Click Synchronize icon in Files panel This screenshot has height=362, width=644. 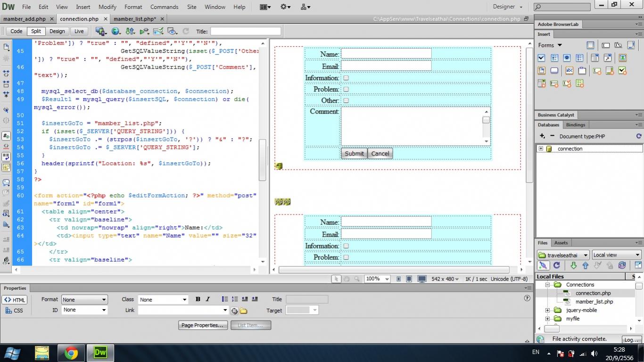click(x=622, y=265)
